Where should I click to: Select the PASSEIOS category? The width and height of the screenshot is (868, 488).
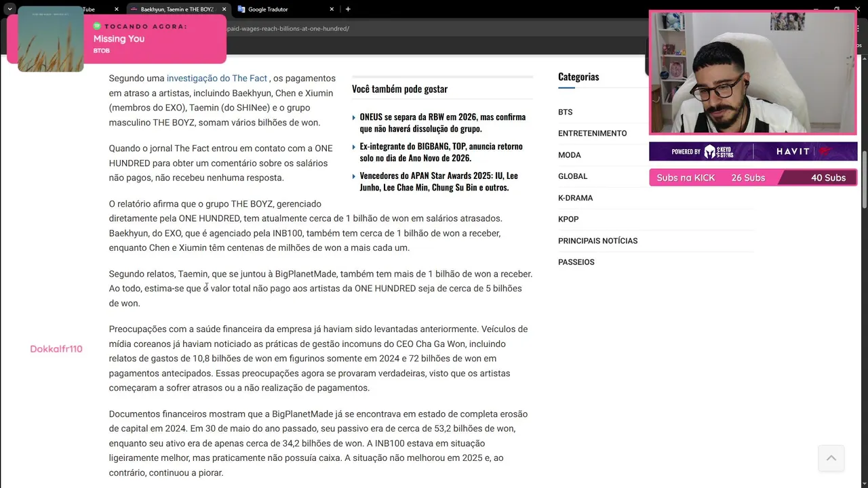(x=576, y=262)
